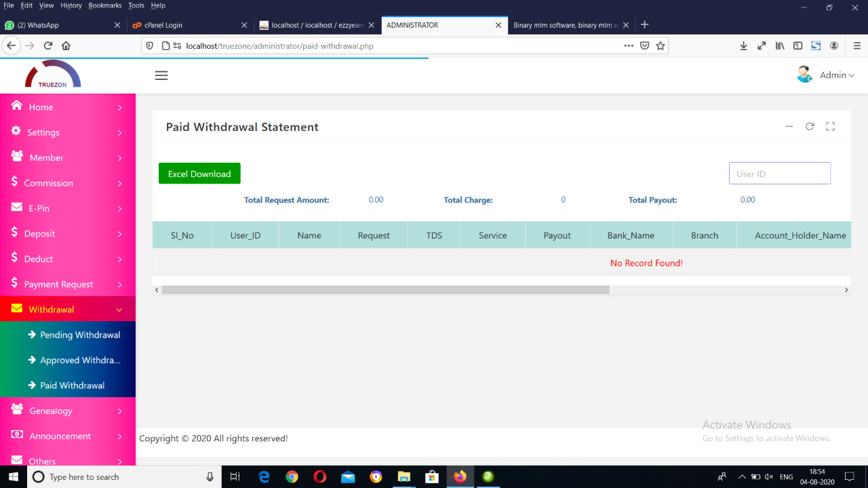Click the Payout column header
This screenshot has height=488, width=868.
[x=557, y=235]
